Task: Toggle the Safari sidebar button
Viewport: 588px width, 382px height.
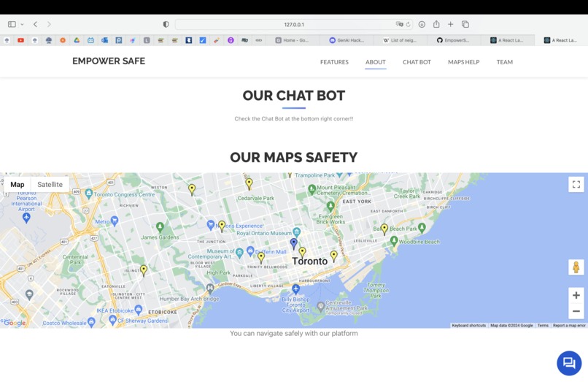Action: tap(12, 24)
